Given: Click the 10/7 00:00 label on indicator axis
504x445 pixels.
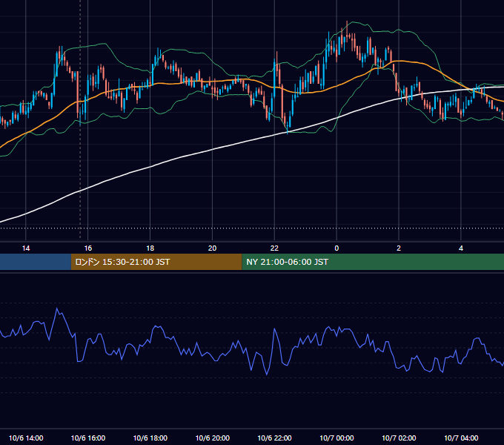Looking at the screenshot, I should pyautogui.click(x=336, y=438).
